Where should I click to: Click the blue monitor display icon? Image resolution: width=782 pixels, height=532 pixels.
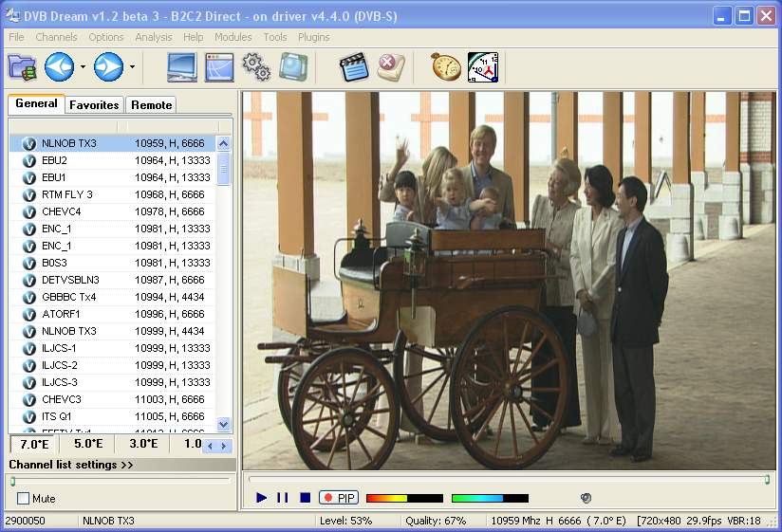[182, 67]
